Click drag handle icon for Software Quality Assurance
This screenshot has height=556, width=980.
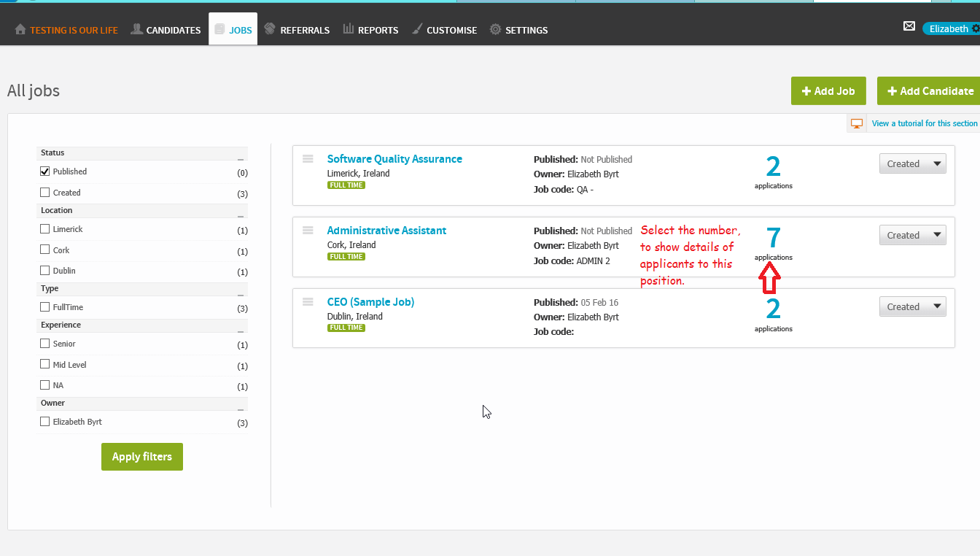pos(308,159)
